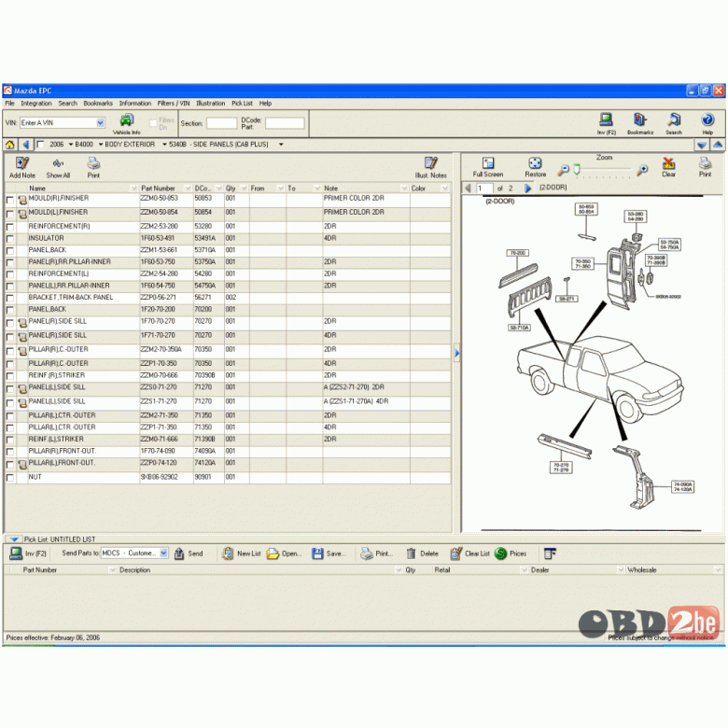Go to previous illustration page
Image resolution: width=728 pixels, height=728 pixels.
click(468, 188)
